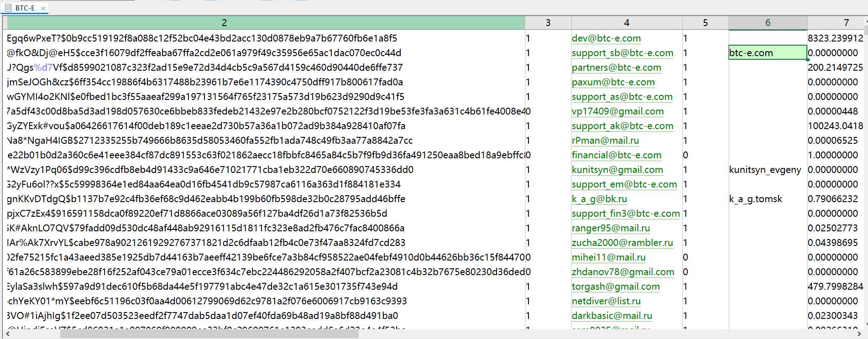Select the highlighted cell containing btc-e.com

click(768, 53)
